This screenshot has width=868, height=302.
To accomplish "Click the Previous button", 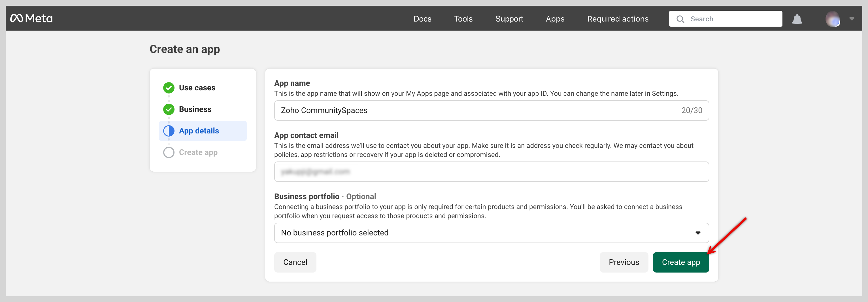I will point(623,262).
